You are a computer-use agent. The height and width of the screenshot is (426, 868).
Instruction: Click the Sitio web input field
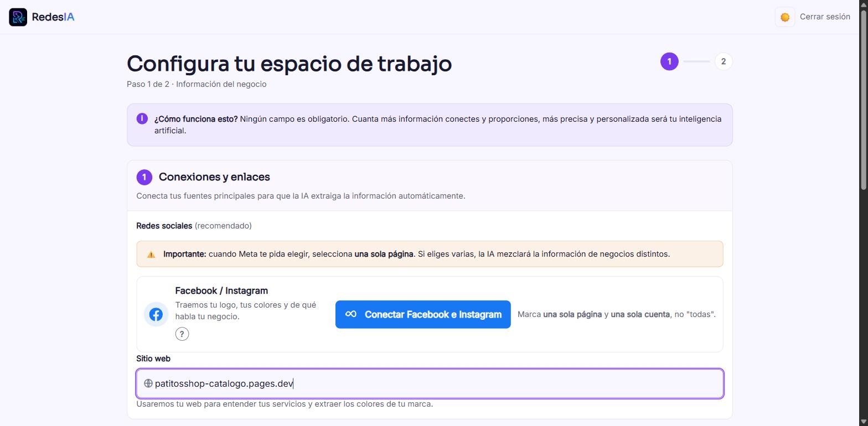[x=430, y=383]
